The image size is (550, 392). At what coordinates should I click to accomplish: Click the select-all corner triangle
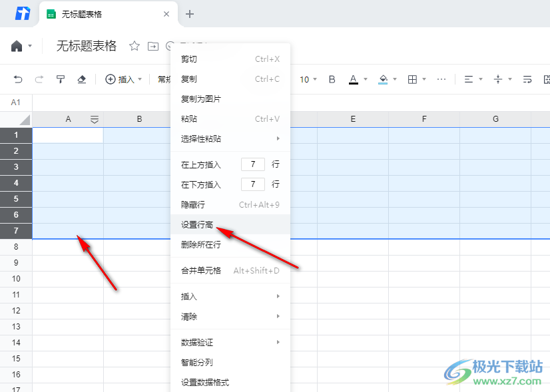[25, 120]
